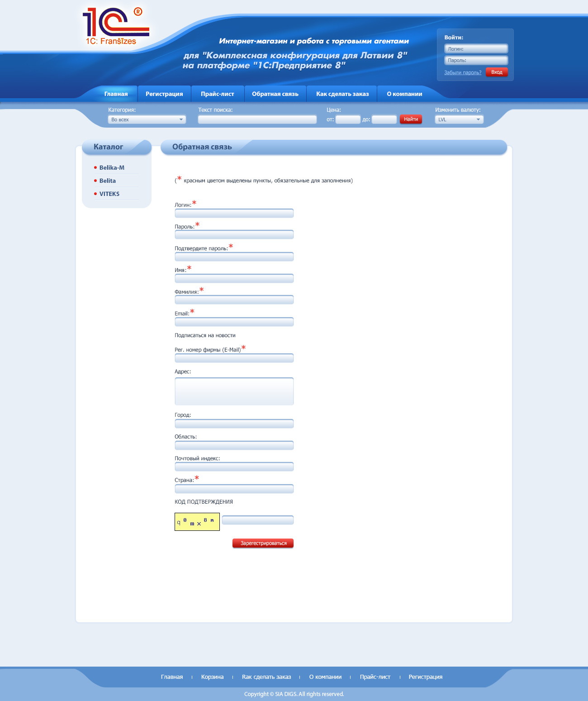
Task: Click the Найти search button
Action: [411, 119]
